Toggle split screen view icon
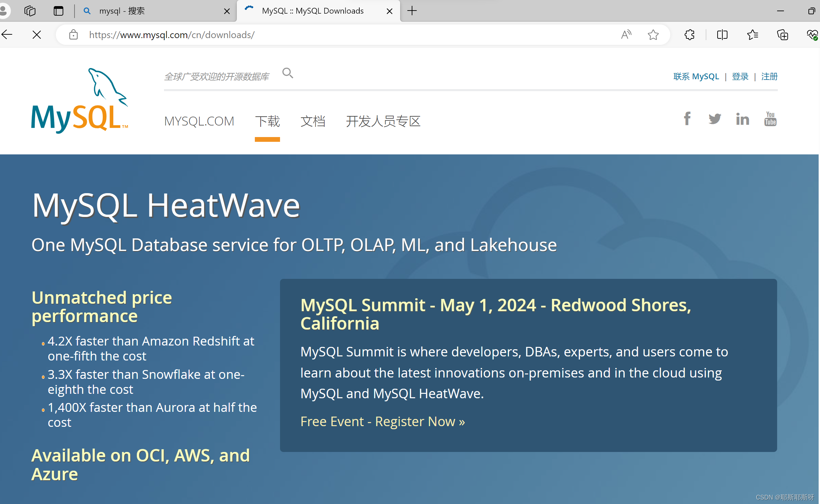 (722, 35)
